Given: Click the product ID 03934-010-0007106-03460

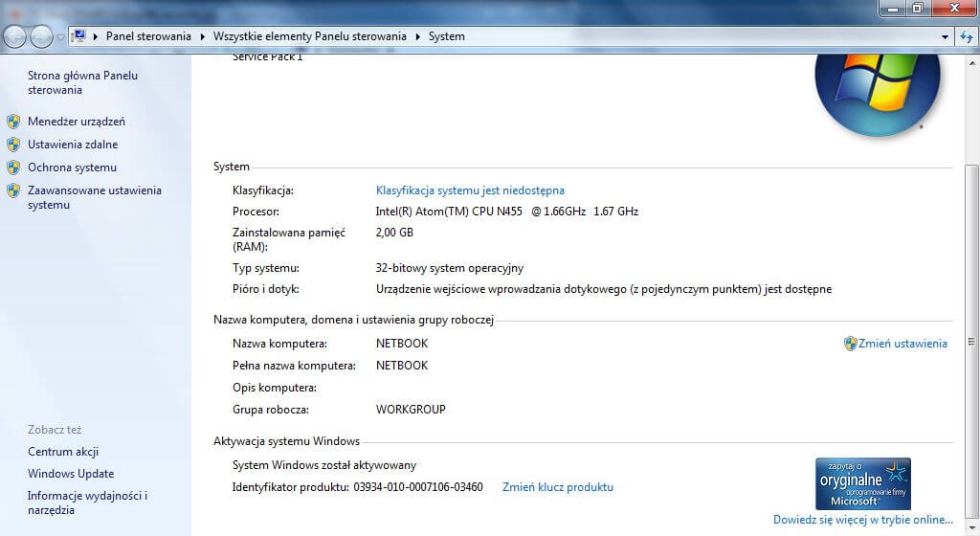Looking at the screenshot, I should 418,486.
